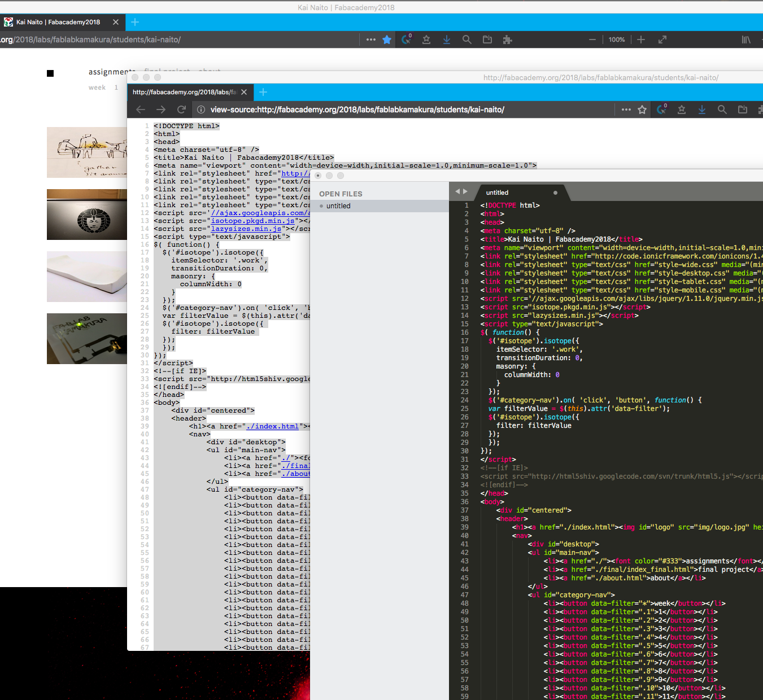Go back in the view-source window
763x700 pixels.
point(141,110)
